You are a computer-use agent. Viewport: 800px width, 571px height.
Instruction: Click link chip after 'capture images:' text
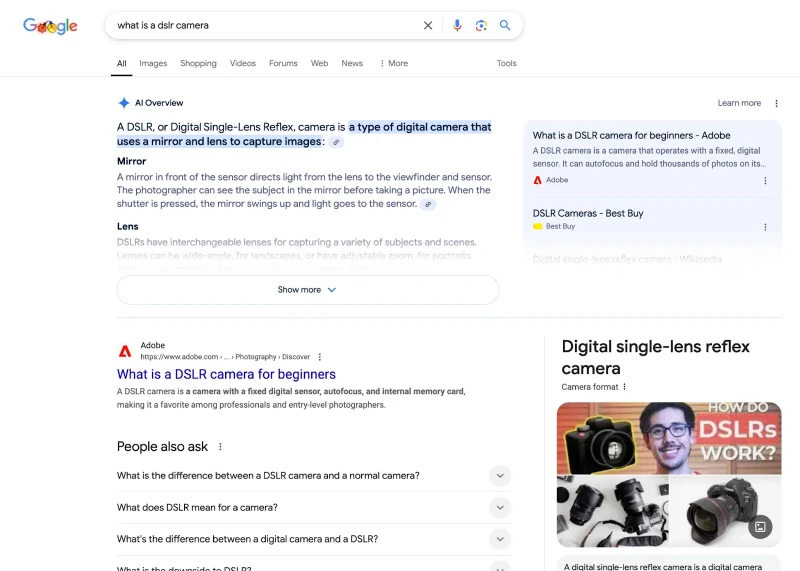point(336,142)
